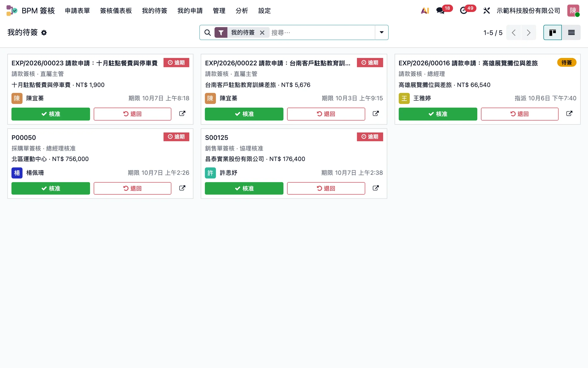Click the pager text 1-5 / 5
The width and height of the screenshot is (588, 368).
(493, 33)
